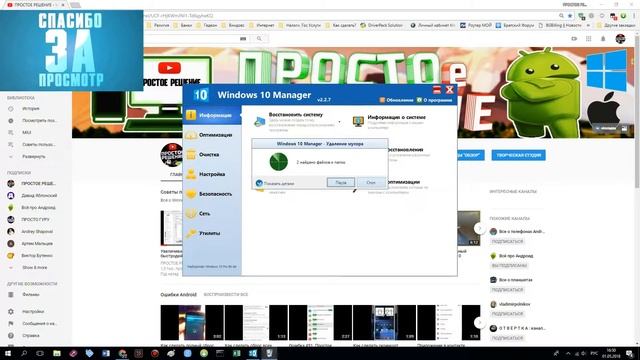
Task: Click green radar scan indicator
Action: tap(279, 162)
